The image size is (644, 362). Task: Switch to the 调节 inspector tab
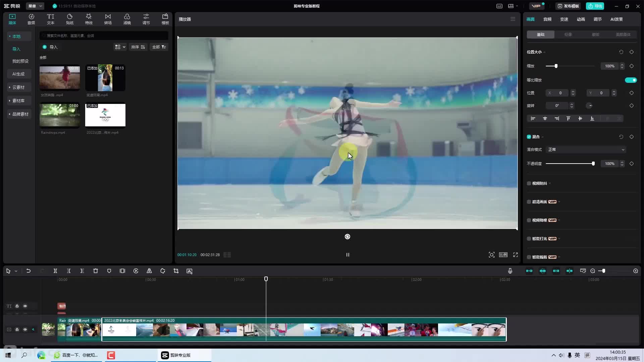597,19
